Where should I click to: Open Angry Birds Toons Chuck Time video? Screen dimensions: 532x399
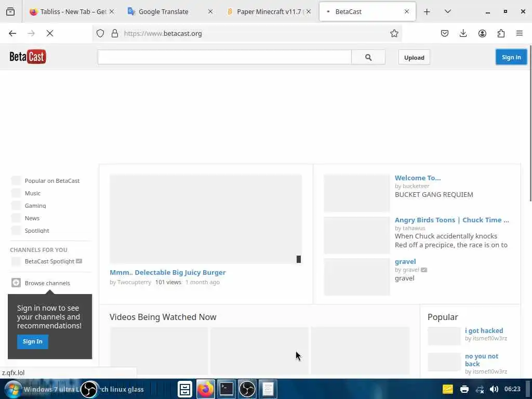tap(452, 220)
